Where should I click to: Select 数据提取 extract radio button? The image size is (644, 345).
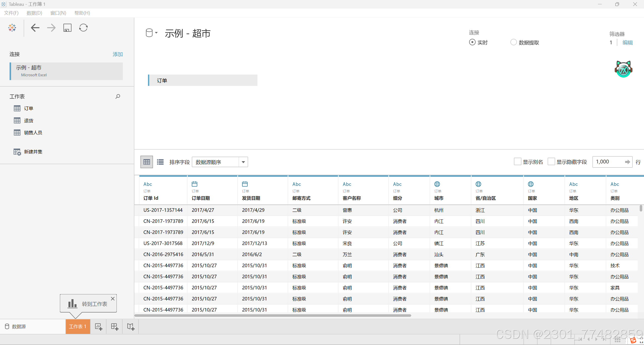[x=513, y=42]
